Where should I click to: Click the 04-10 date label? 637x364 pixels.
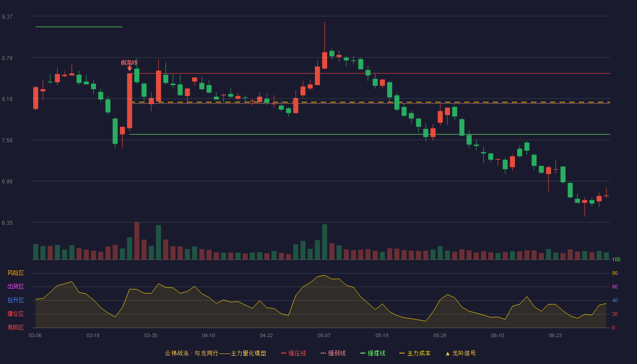click(208, 335)
